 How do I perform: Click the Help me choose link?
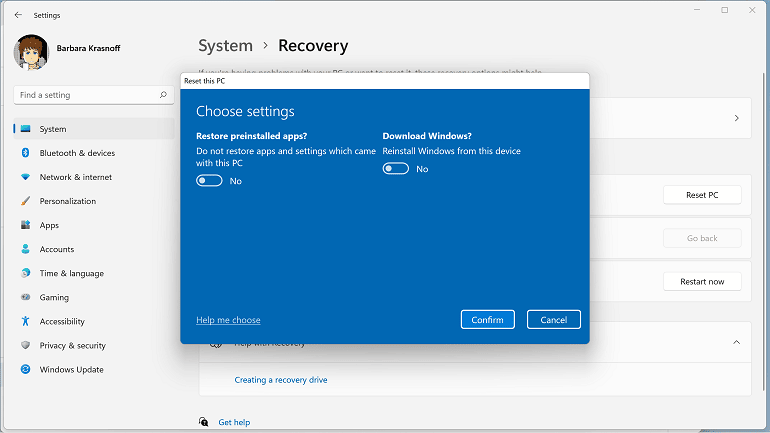click(228, 320)
